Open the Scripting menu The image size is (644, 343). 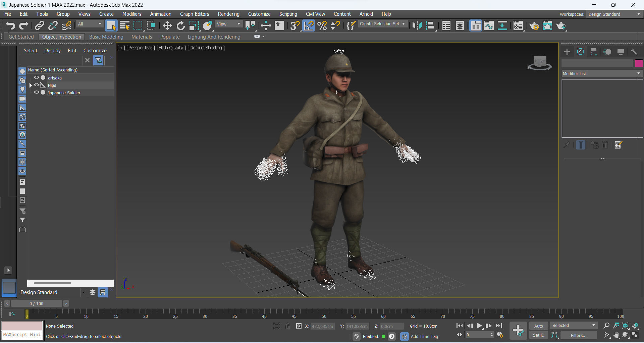(x=288, y=14)
